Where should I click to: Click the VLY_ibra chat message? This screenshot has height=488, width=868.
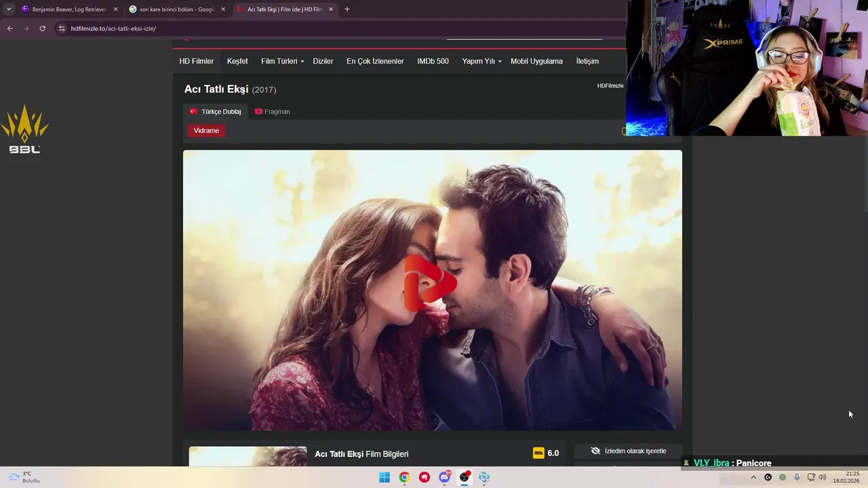tap(732, 463)
